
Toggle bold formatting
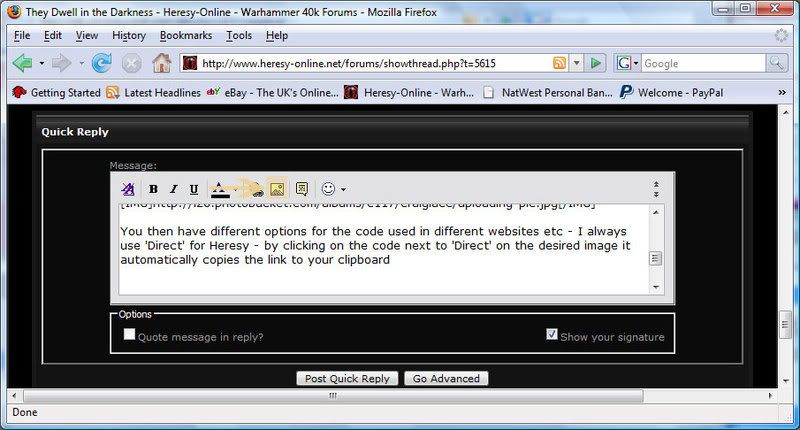pyautogui.click(x=153, y=189)
